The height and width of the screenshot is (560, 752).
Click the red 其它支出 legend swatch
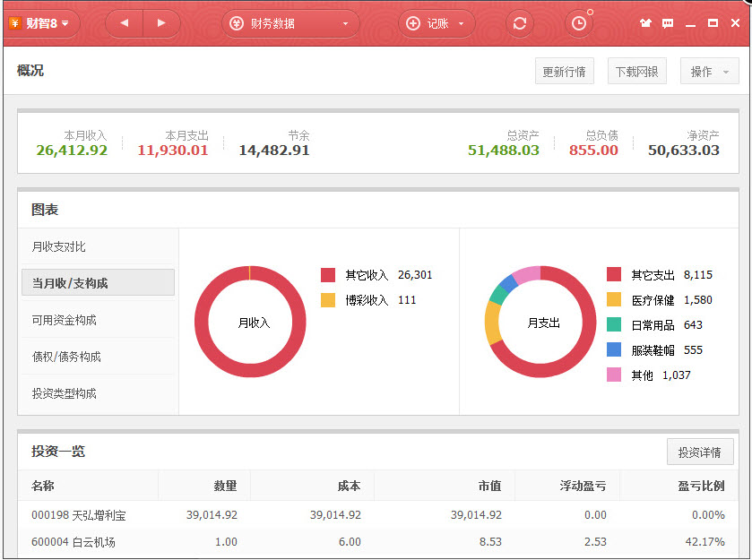pos(614,275)
